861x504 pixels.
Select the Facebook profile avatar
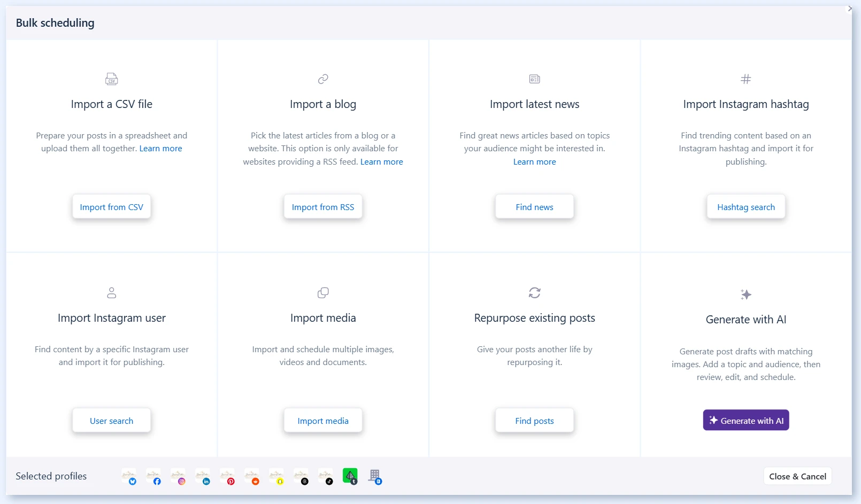point(153,476)
